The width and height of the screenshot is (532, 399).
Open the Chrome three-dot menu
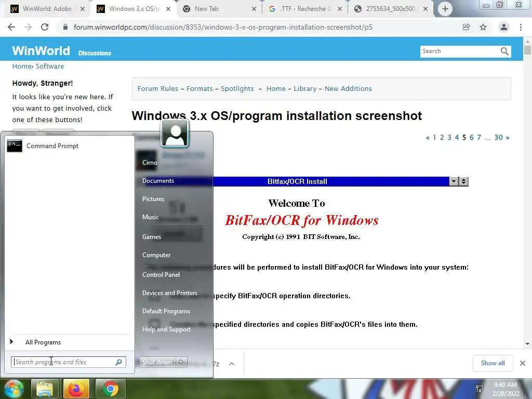[x=521, y=27]
